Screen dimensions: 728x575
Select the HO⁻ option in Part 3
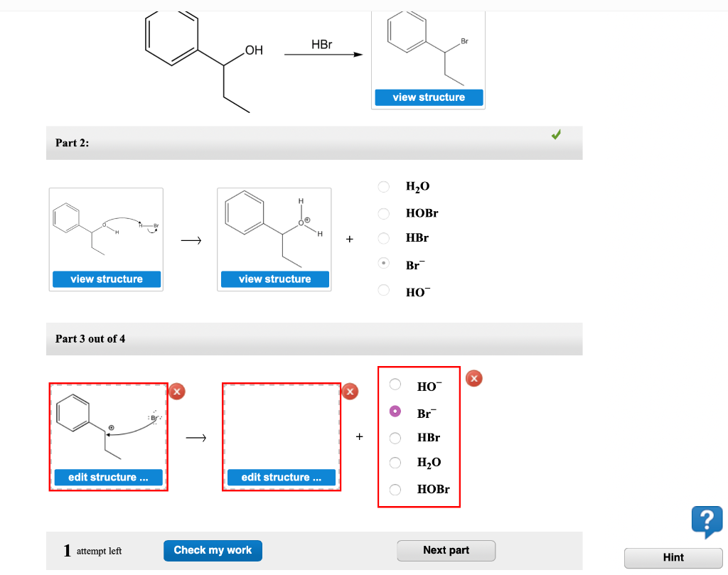tap(395, 385)
